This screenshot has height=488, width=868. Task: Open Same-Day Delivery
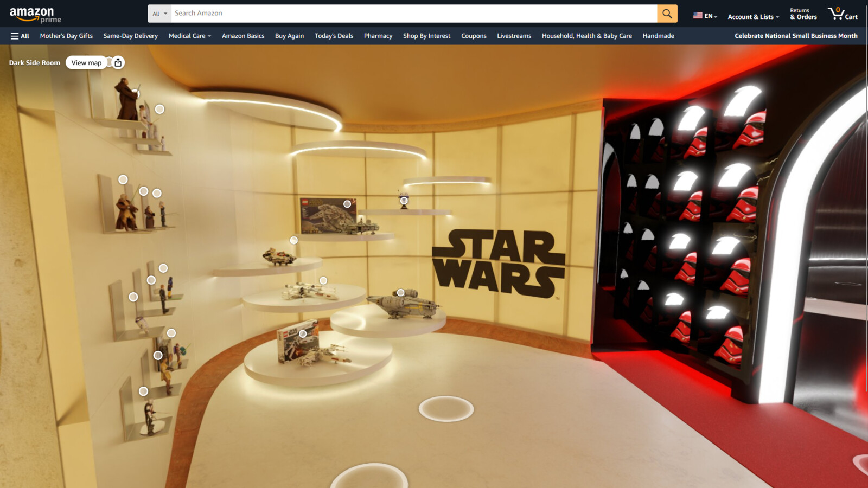[x=130, y=36]
